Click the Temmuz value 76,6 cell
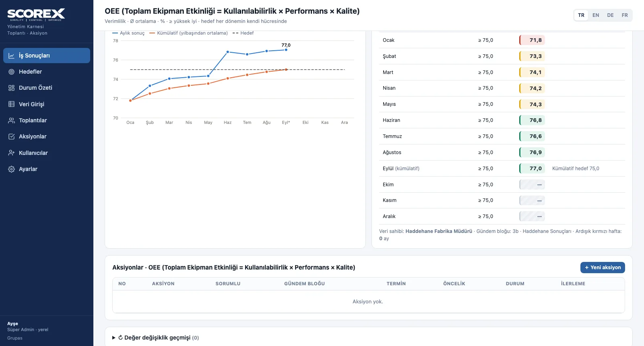 tap(532, 136)
